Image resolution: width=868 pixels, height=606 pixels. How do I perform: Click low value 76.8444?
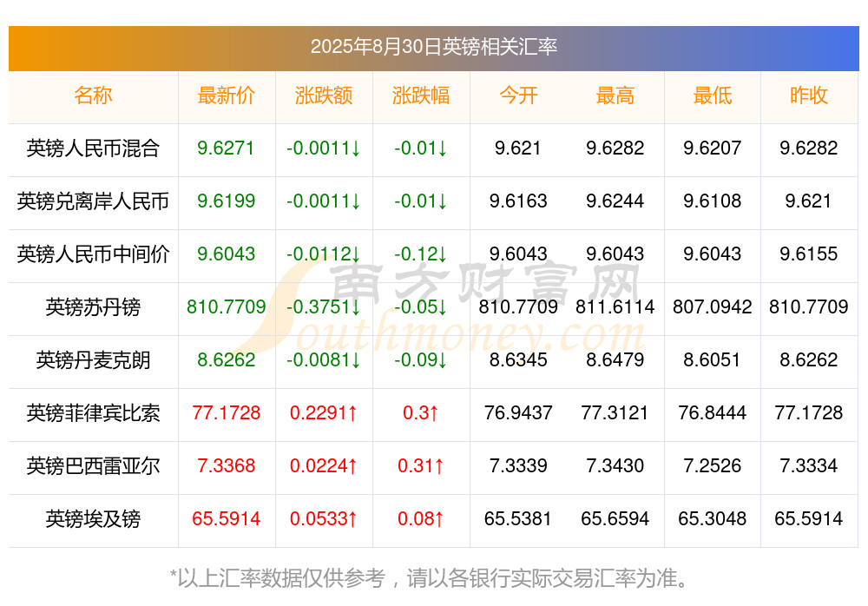713,413
